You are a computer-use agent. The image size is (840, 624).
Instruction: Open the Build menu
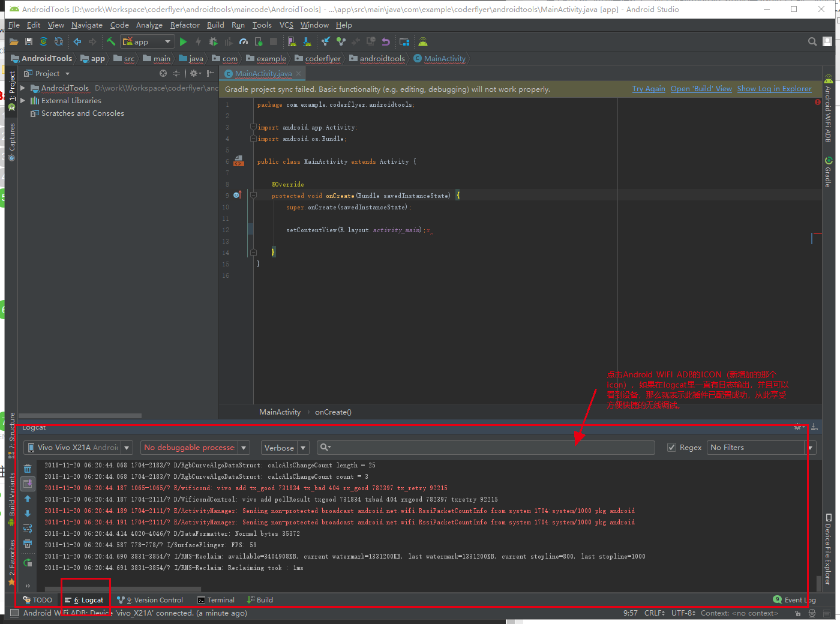215,25
